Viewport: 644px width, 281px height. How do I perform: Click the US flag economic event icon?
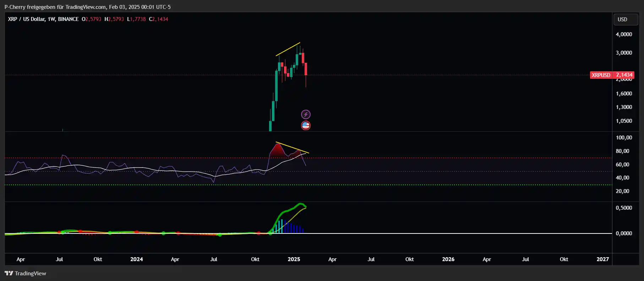[x=306, y=125]
